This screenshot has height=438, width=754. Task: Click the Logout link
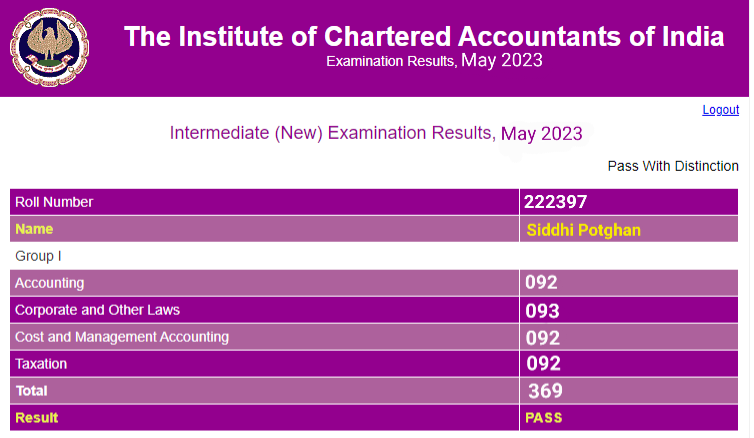(x=720, y=110)
